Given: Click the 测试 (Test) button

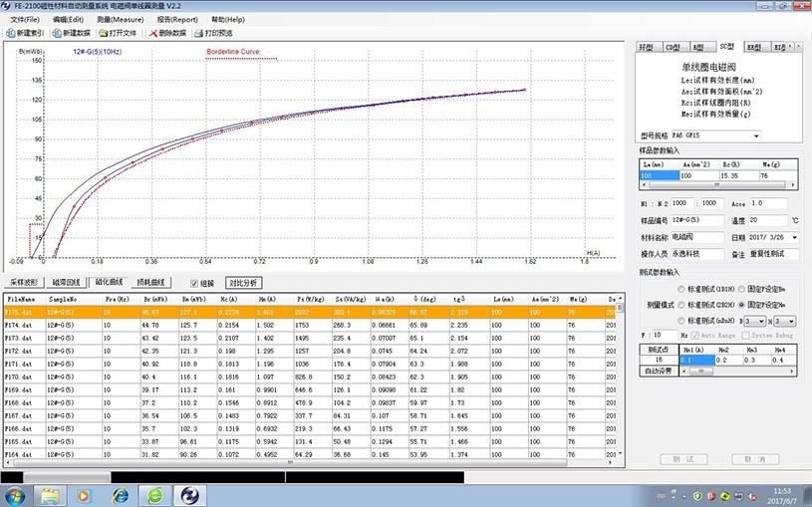Looking at the screenshot, I should coord(683,459).
